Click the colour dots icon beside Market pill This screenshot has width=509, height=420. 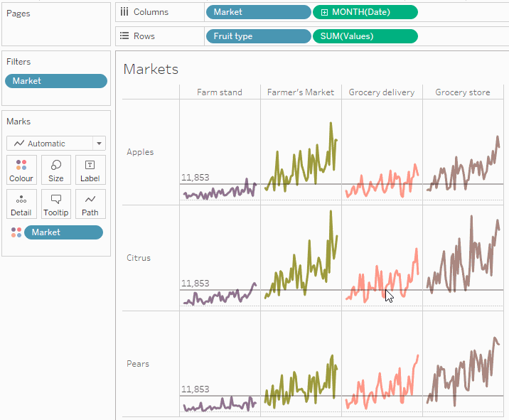tap(16, 232)
